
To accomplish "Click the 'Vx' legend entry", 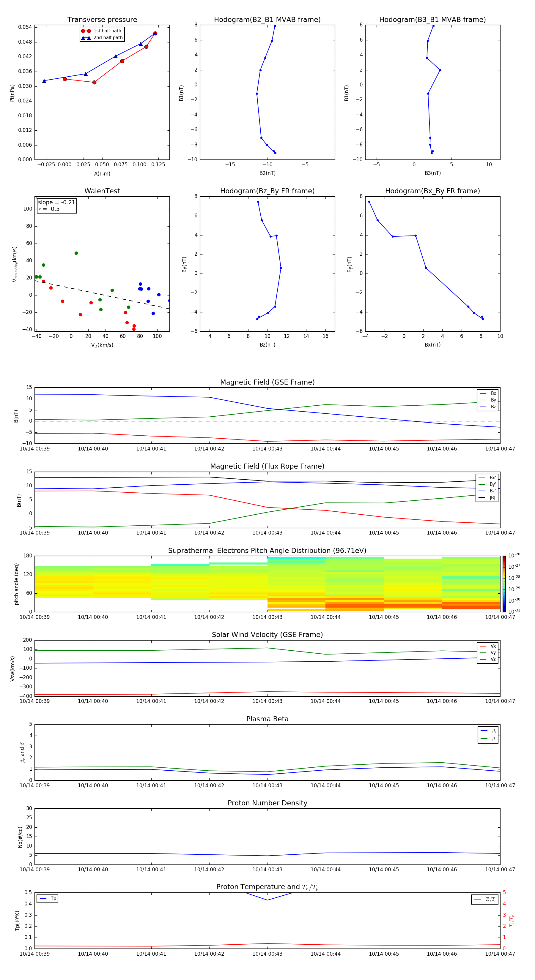I will point(488,646).
